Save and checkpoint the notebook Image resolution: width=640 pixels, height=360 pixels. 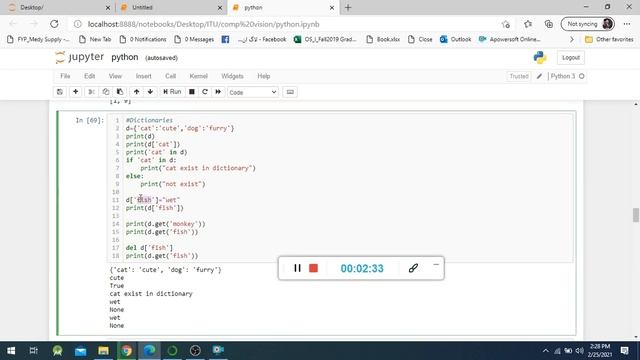pos(60,92)
